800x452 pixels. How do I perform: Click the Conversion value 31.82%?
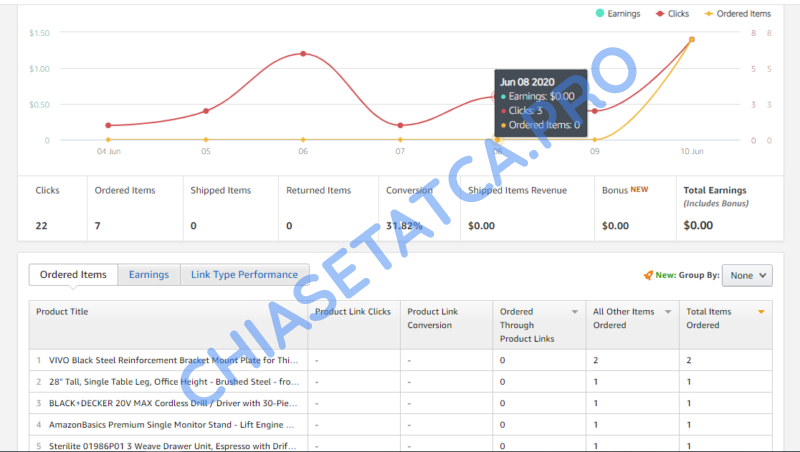(404, 225)
